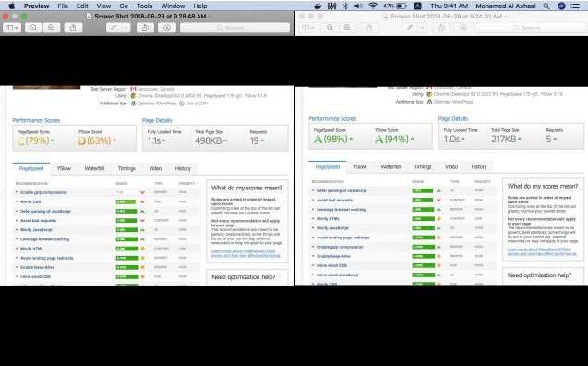Show Markup toolbar in 9.24.20 AM window
Viewport: 588px width, 366px height.
463,28
